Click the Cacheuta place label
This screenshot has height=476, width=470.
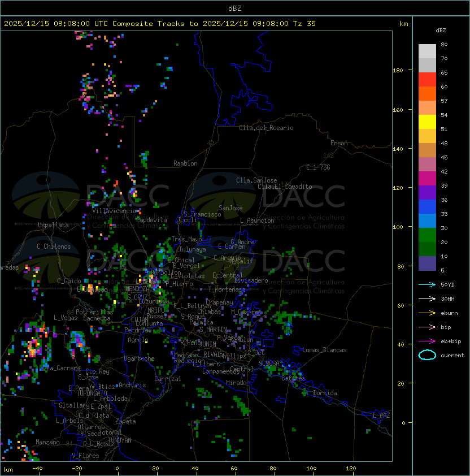97,318
